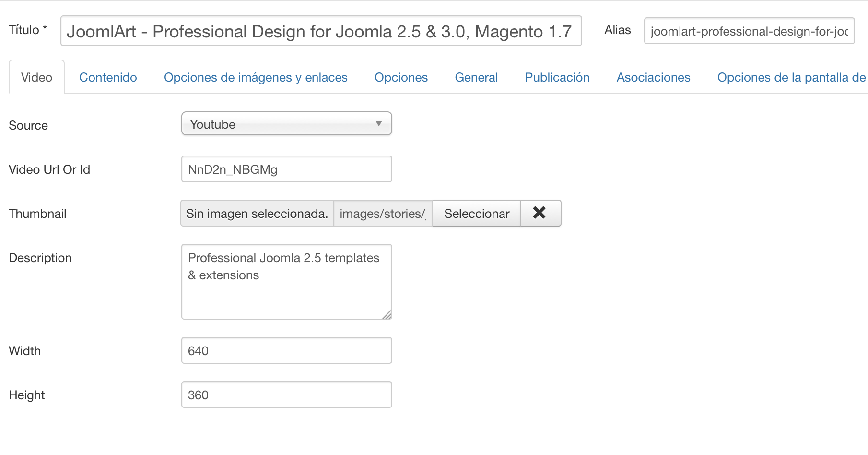Click into the Título text field
The height and width of the screenshot is (455, 868).
click(321, 31)
